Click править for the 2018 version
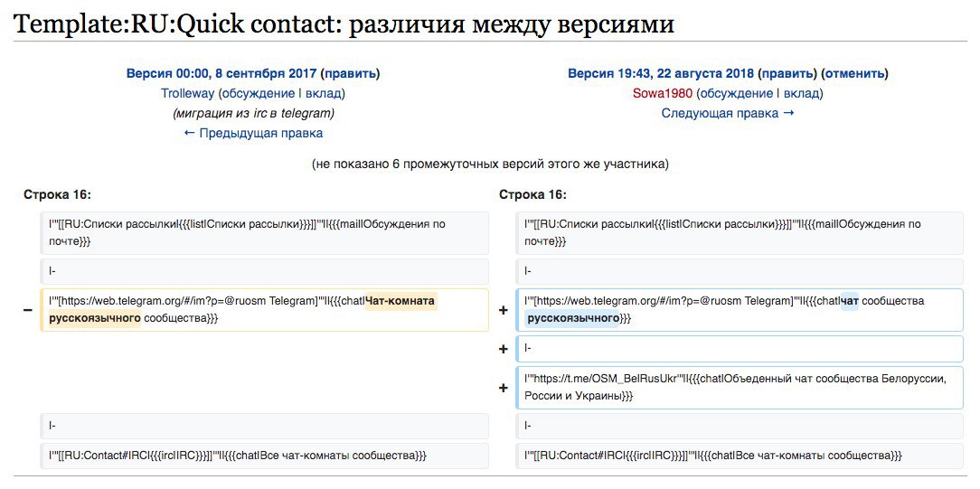 [x=789, y=73]
